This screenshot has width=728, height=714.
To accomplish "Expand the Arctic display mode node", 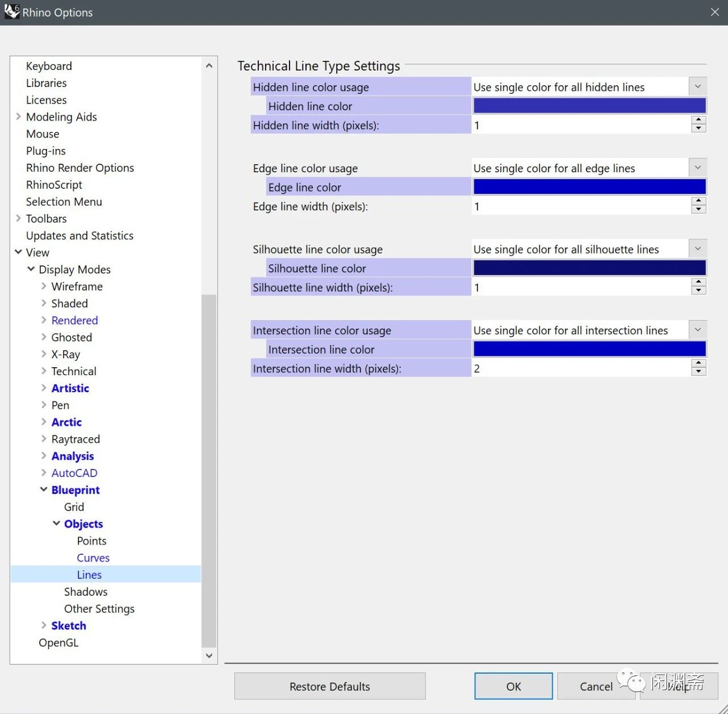I will 44,422.
